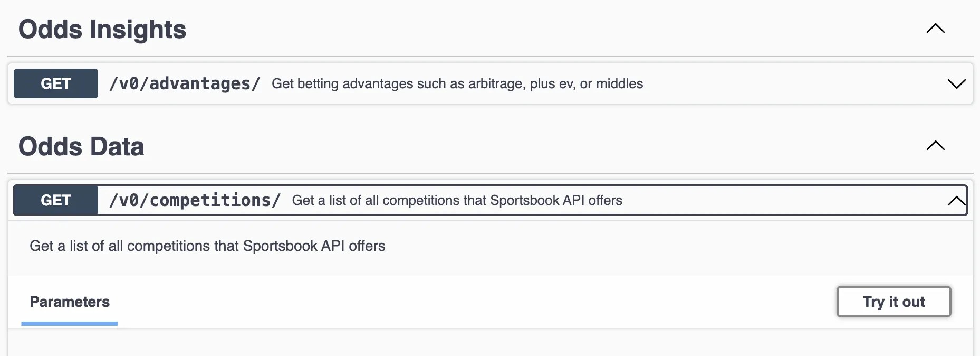Click the Odds Insights heading
This screenshot has height=356, width=980.
tap(102, 29)
